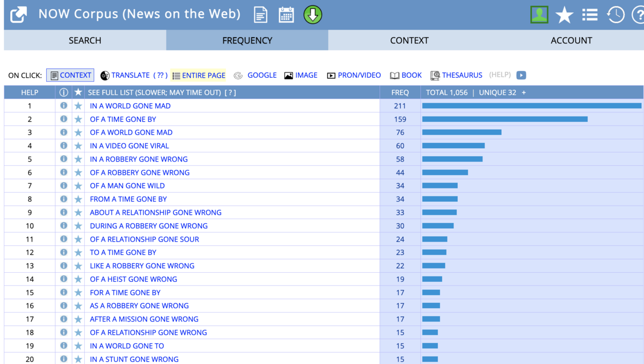Star the AFTER A MISSION GONE WRONG row
Viewport: 644px width, 364px height.
[x=78, y=319]
